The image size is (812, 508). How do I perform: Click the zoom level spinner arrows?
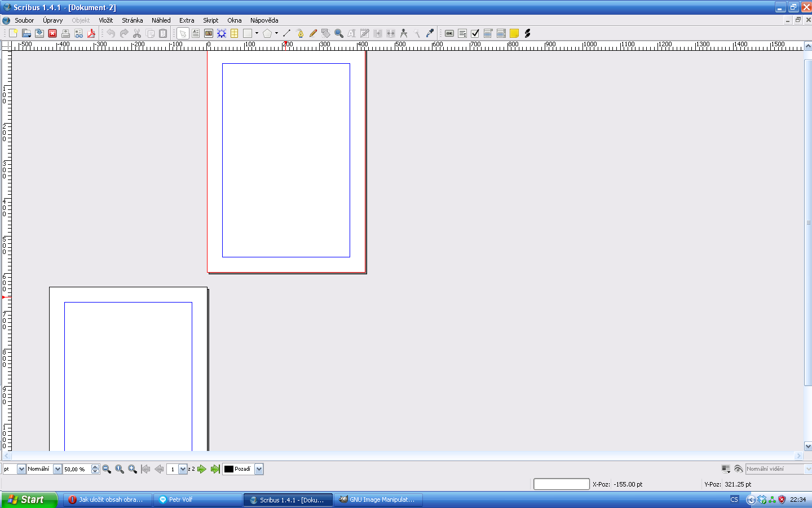pyautogui.click(x=95, y=469)
